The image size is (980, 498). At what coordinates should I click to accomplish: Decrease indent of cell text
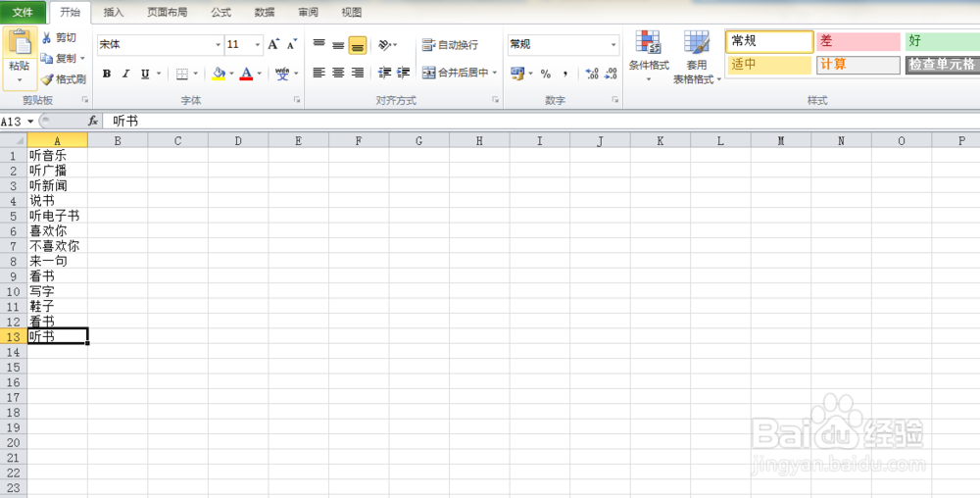tap(385, 74)
